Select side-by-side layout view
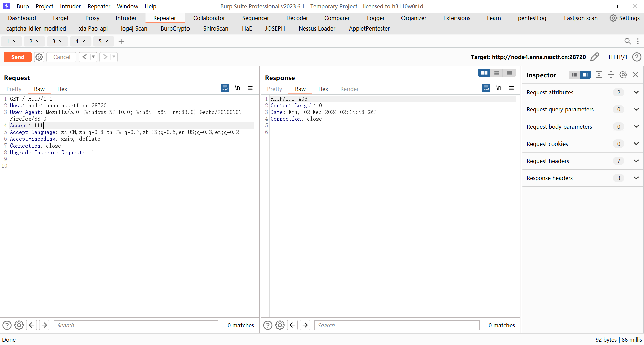This screenshot has height=345, width=644. [x=484, y=73]
